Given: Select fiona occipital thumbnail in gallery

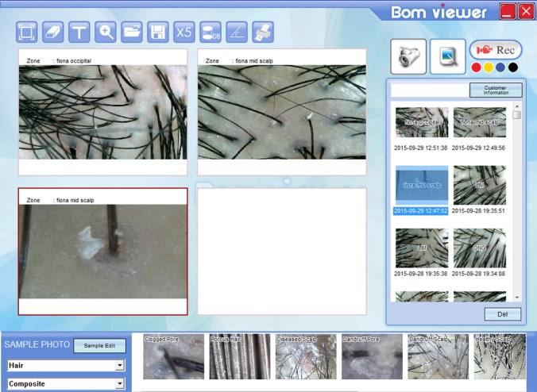Looking at the screenshot, I should 422,122.
